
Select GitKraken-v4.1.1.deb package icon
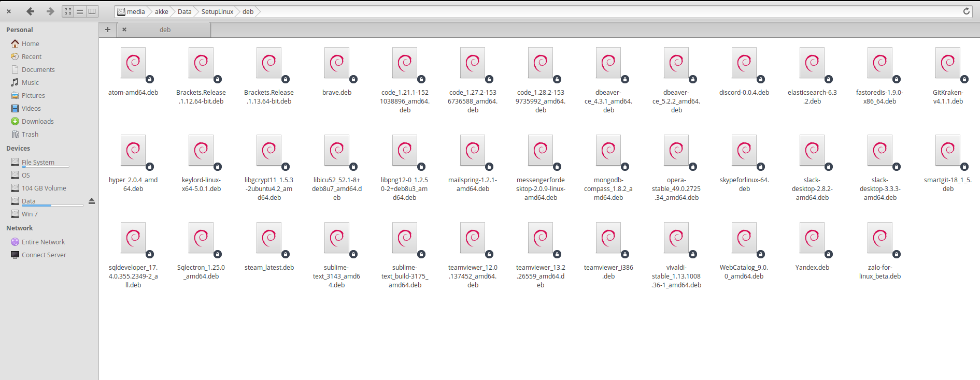pos(948,64)
